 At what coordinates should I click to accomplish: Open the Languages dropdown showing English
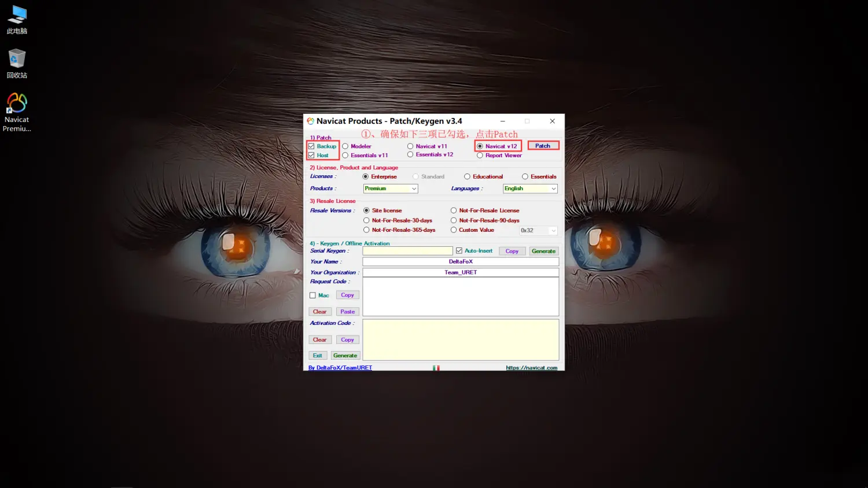click(x=530, y=188)
